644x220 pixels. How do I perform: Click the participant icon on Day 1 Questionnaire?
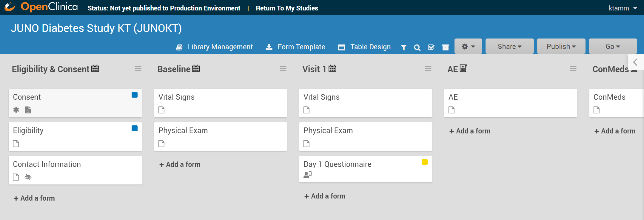pos(307,175)
